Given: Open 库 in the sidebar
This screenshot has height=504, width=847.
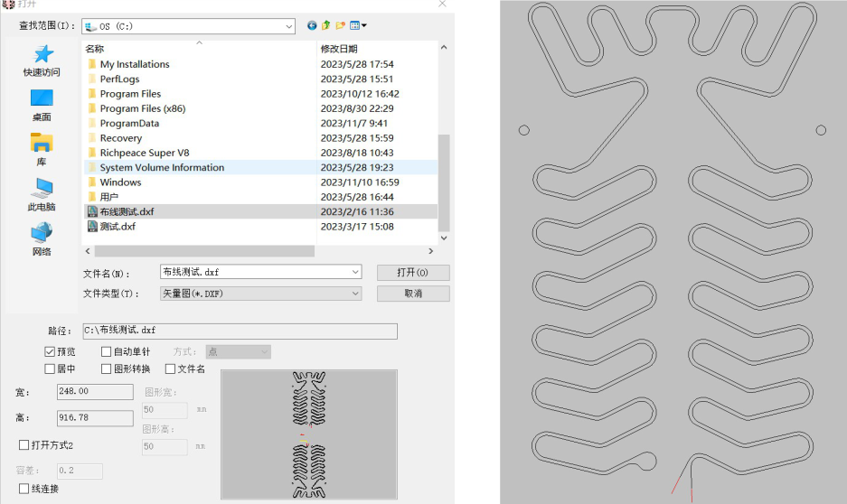Looking at the screenshot, I should [42, 150].
